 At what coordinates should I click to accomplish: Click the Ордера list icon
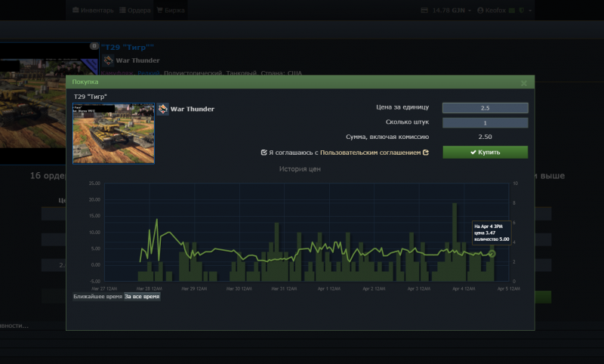pos(122,10)
